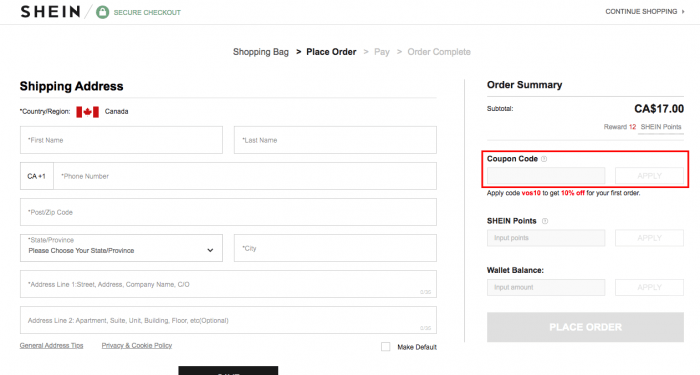
Task: Open General Address Tips link
Action: (51, 346)
